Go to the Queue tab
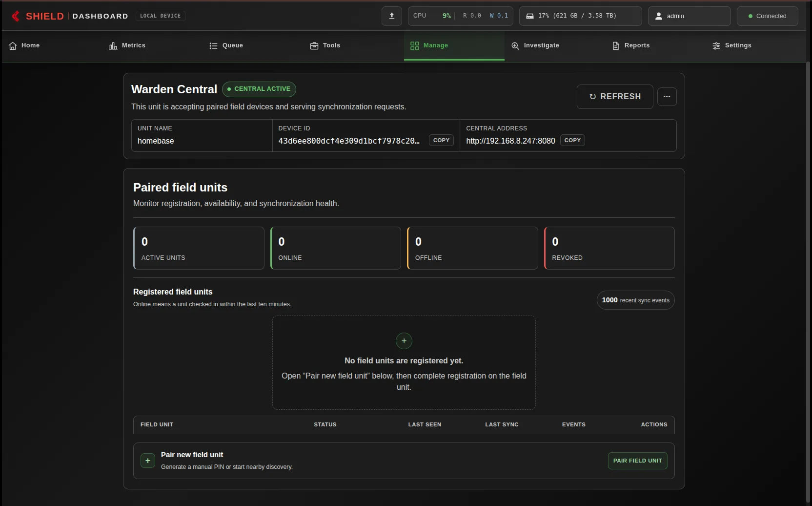 pyautogui.click(x=253, y=46)
